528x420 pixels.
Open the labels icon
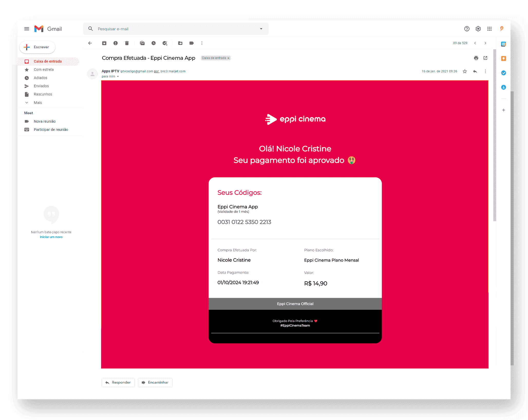point(192,43)
